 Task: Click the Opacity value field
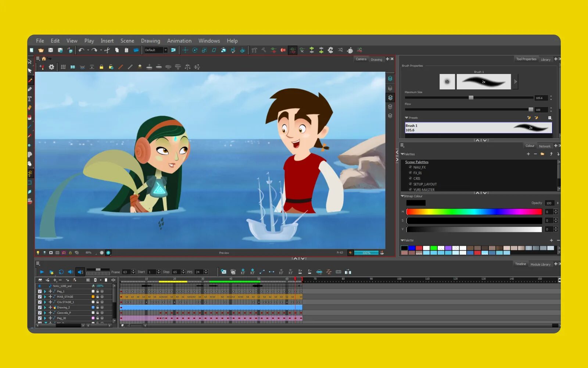549,203
